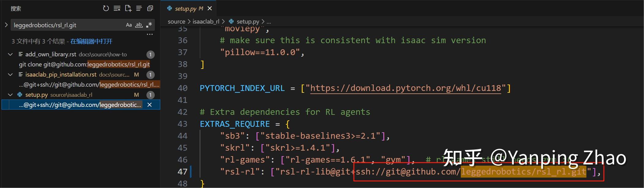Screen dimensions: 644x188
Task: Dismiss the selected setup.py match
Action: [x=150, y=105]
